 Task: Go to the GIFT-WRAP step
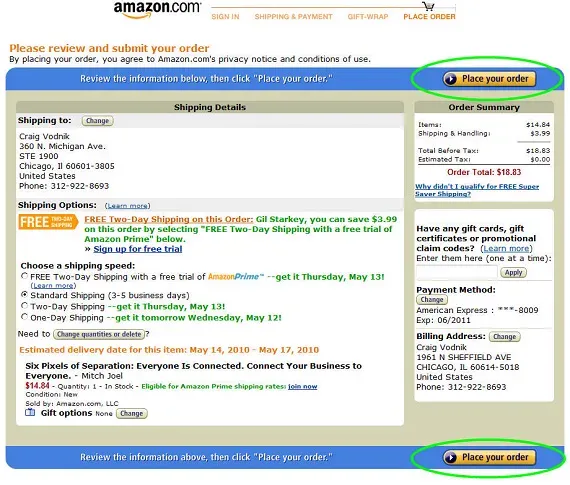click(x=368, y=17)
